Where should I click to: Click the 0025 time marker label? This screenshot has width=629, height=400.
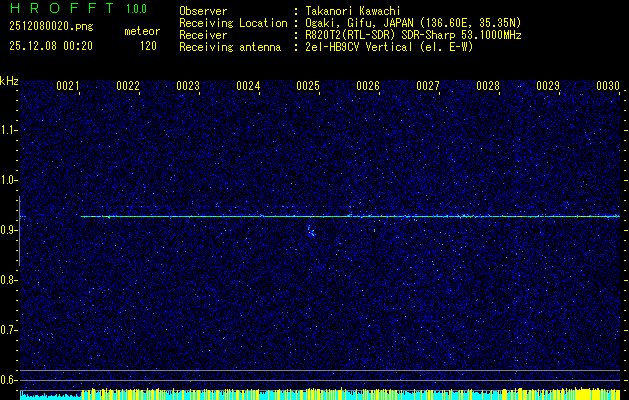[308, 86]
